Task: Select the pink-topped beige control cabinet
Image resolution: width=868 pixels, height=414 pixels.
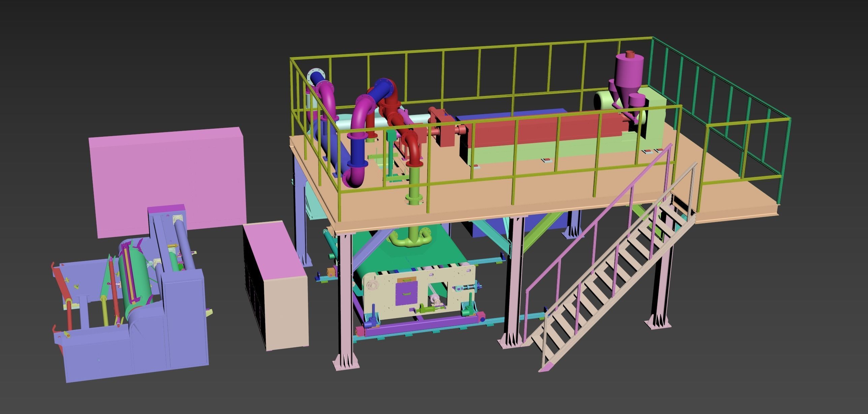Action: [276, 285]
